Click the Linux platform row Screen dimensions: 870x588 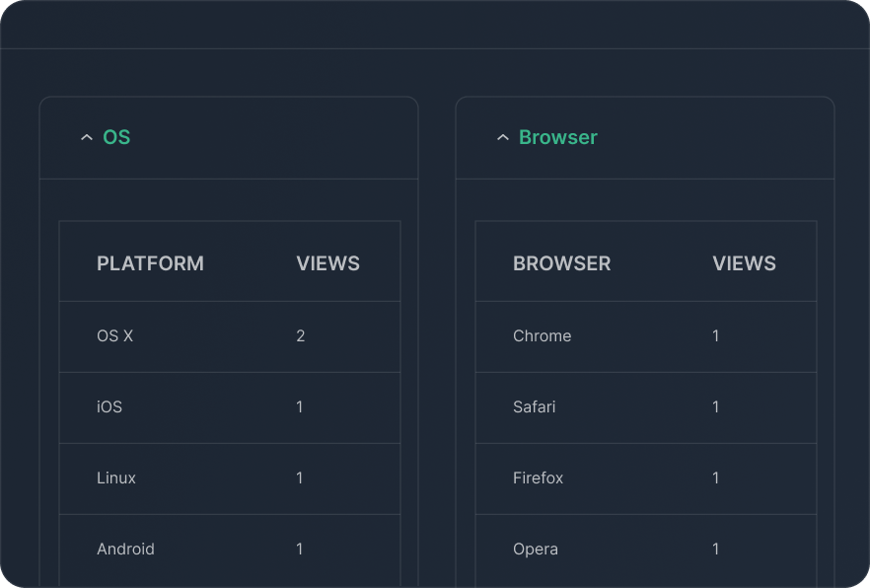pos(230,478)
